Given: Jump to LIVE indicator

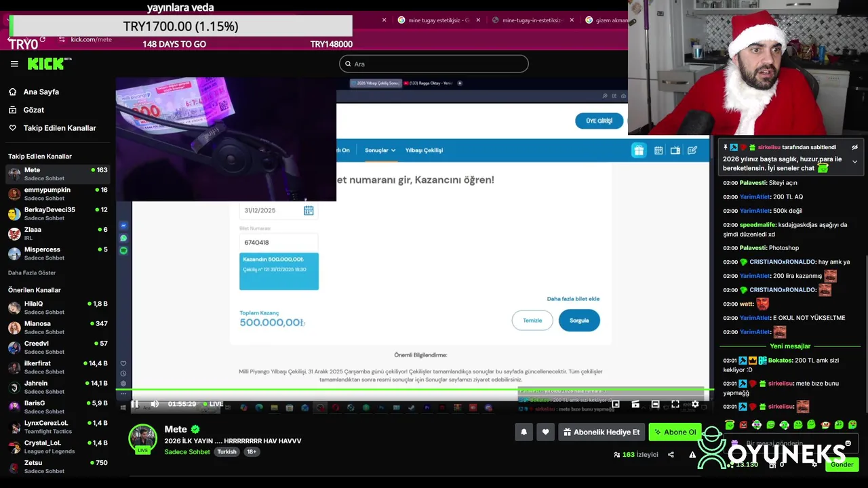Looking at the screenshot, I should pos(212,404).
